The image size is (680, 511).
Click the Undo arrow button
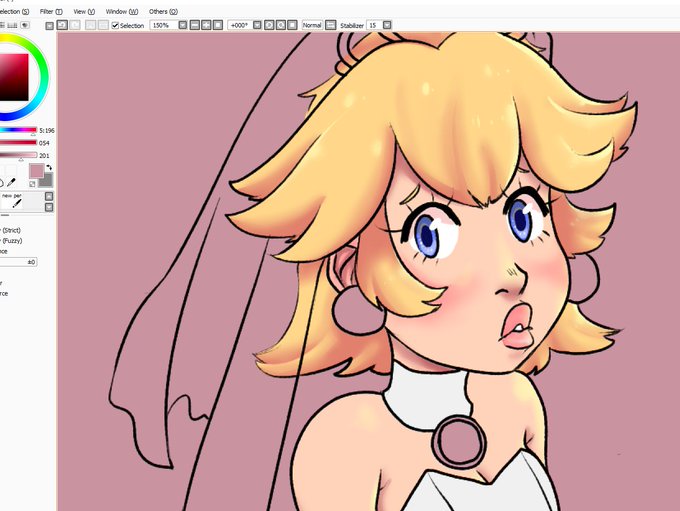(x=62, y=25)
